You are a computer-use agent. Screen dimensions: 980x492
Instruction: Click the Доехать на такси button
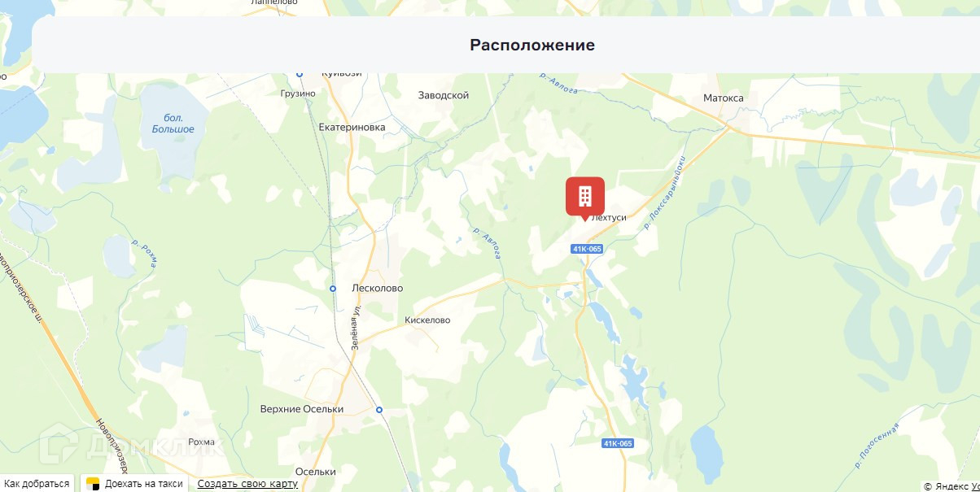point(135,484)
